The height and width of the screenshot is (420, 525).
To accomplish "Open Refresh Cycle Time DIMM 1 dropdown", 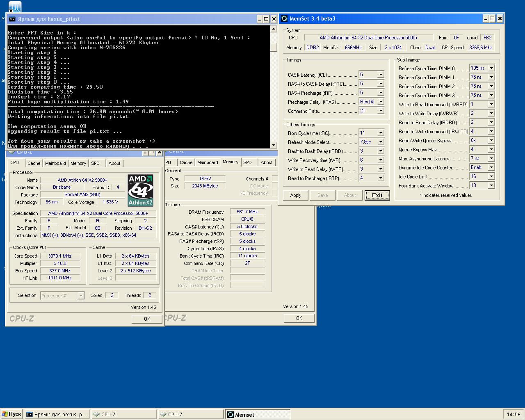I will 491,77.
